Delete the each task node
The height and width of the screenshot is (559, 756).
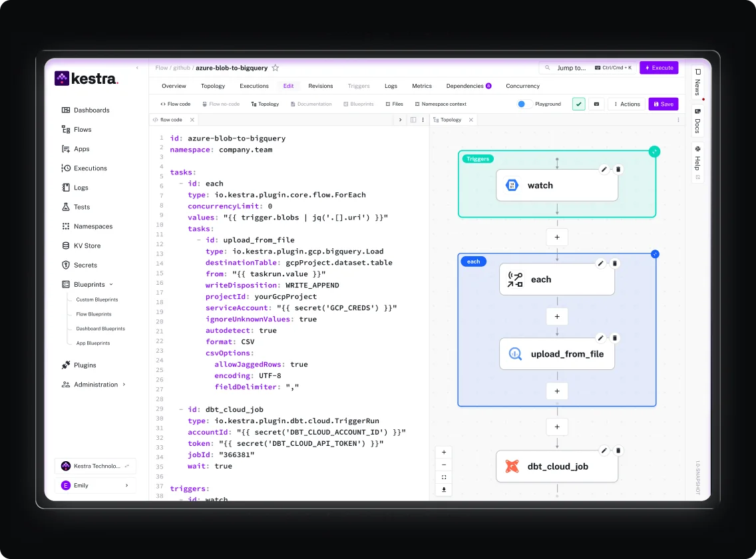pos(615,264)
